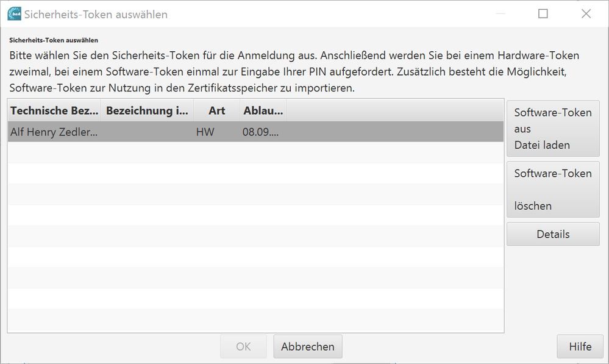609x364 pixels.
Task: Cancel with the Abbrechen button
Action: click(308, 346)
